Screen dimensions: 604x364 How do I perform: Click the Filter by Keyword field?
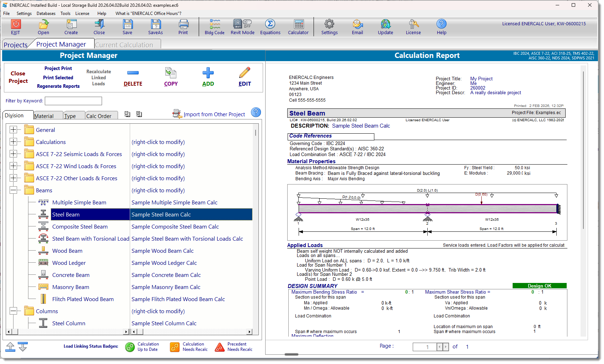click(73, 101)
